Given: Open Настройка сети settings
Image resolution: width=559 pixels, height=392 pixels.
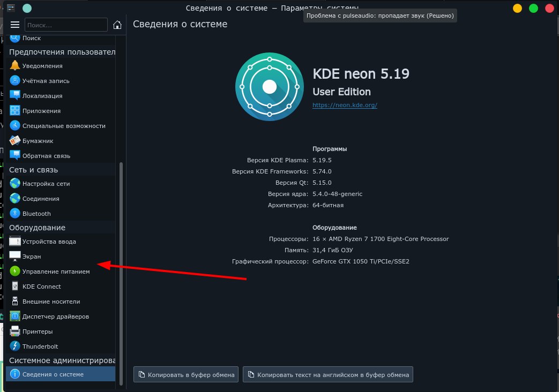Looking at the screenshot, I should (61, 183).
